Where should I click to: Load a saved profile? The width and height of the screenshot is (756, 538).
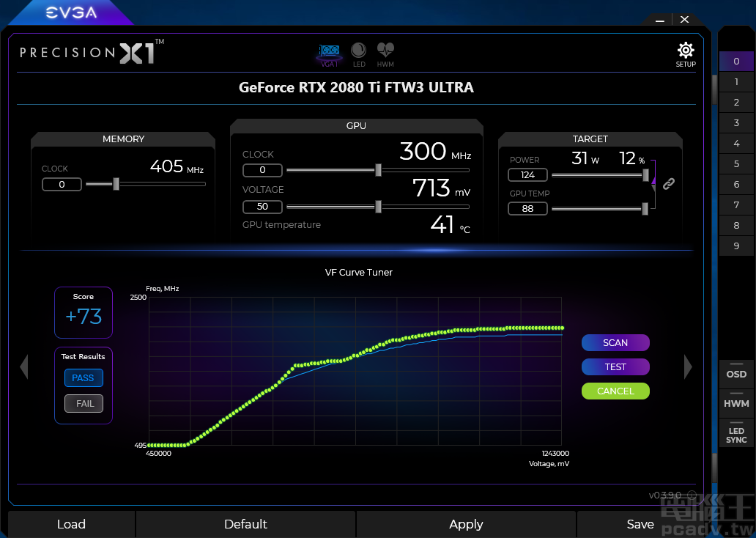(71, 524)
